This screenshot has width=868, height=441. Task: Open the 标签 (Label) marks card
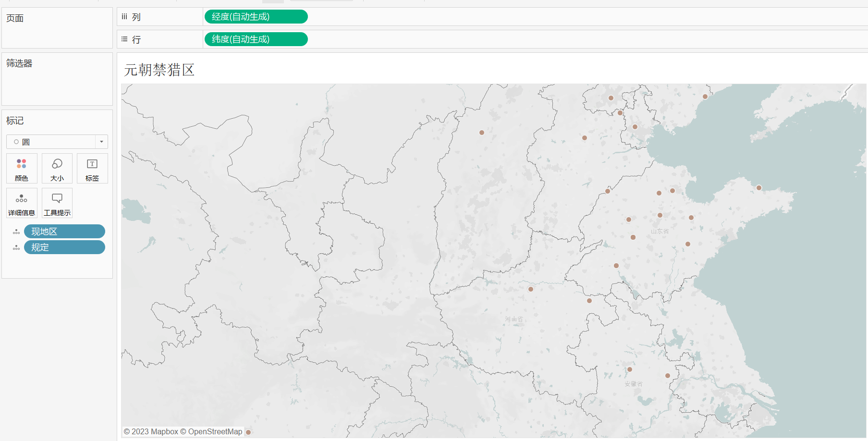coord(92,169)
